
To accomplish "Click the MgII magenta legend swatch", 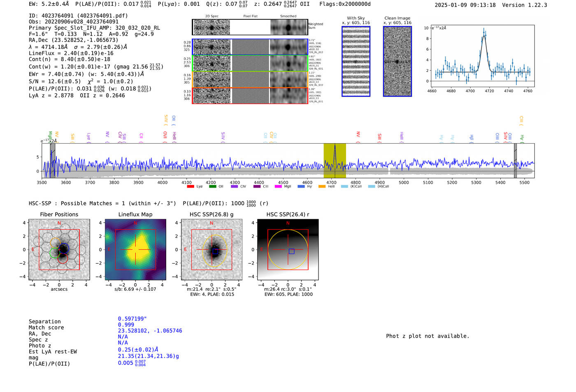I will tap(278, 186).
